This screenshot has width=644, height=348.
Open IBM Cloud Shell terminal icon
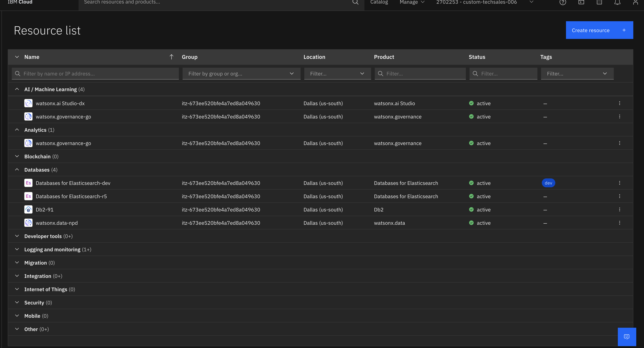[581, 2]
